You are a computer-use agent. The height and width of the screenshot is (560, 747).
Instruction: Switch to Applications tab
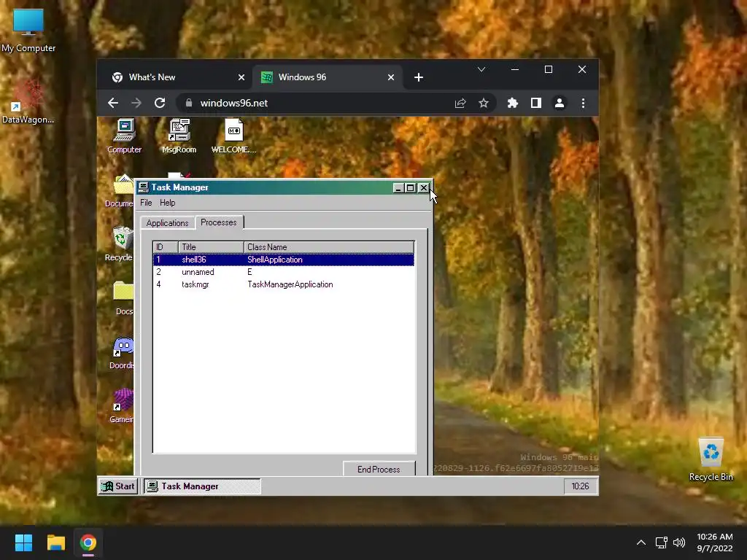tap(167, 223)
